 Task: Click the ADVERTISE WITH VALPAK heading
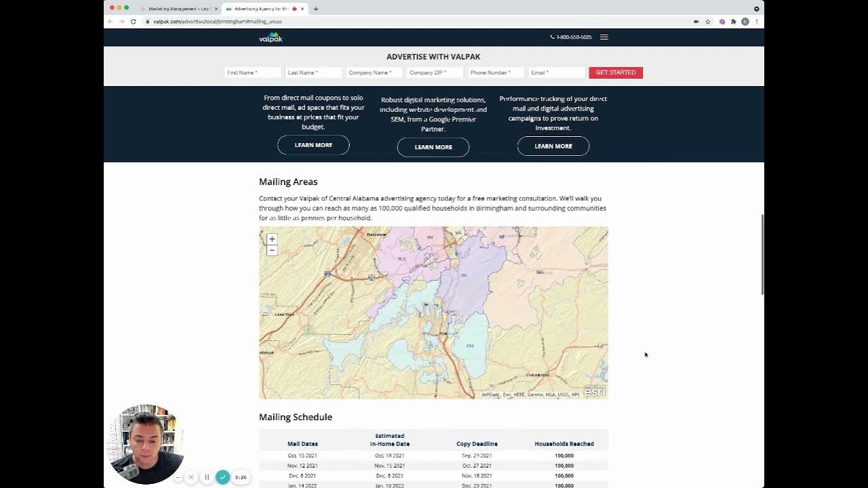(x=433, y=57)
